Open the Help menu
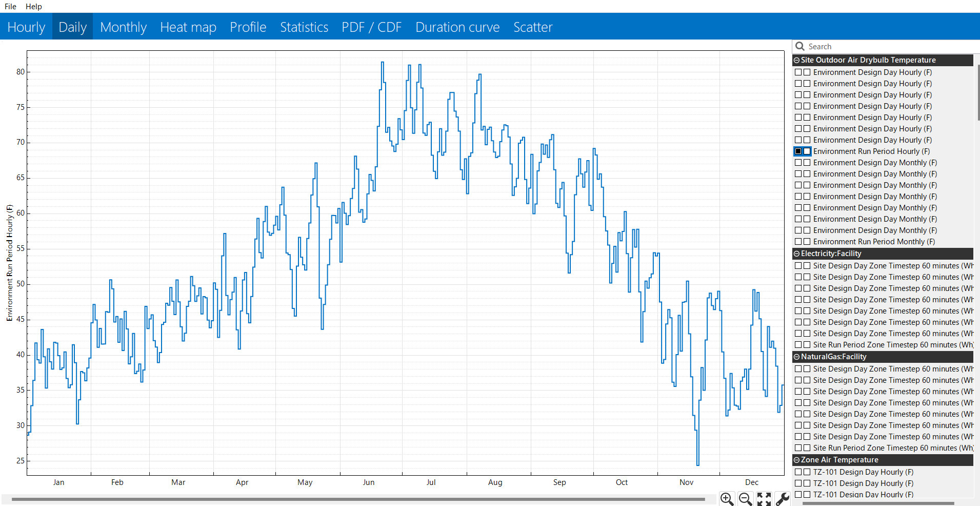Screen dimensions: 980x506 [x=34, y=6]
